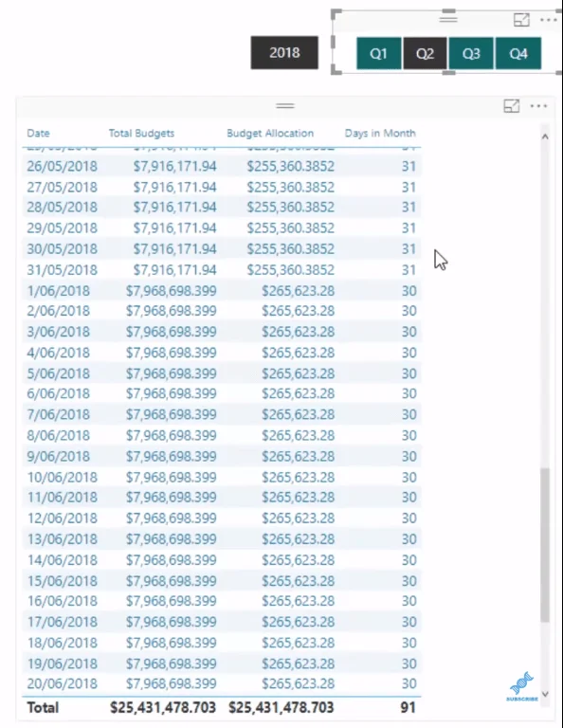Open More options ellipsis on quarter slicer
The width and height of the screenshot is (563, 728).
tap(548, 20)
